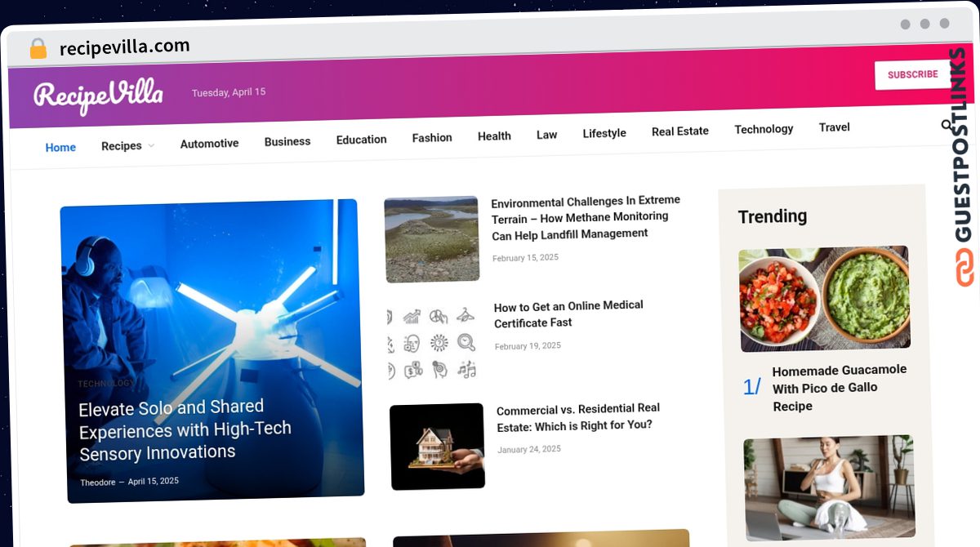Select the Education menu item
The image size is (980, 547).
pos(361,140)
